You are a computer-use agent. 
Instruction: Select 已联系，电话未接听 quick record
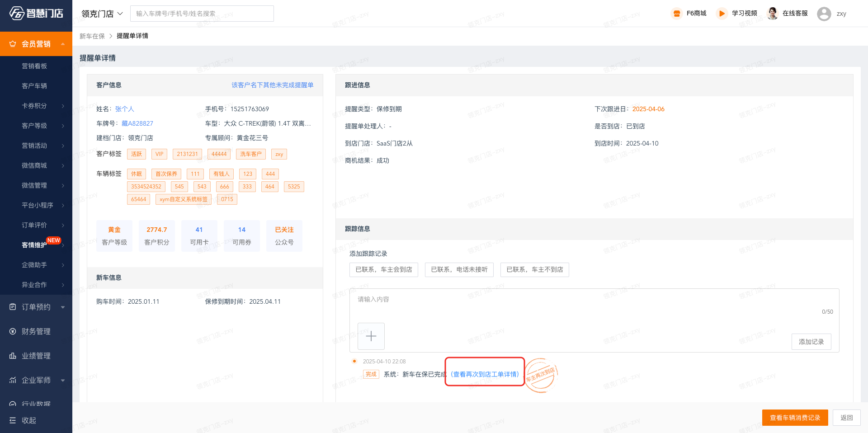(x=459, y=269)
